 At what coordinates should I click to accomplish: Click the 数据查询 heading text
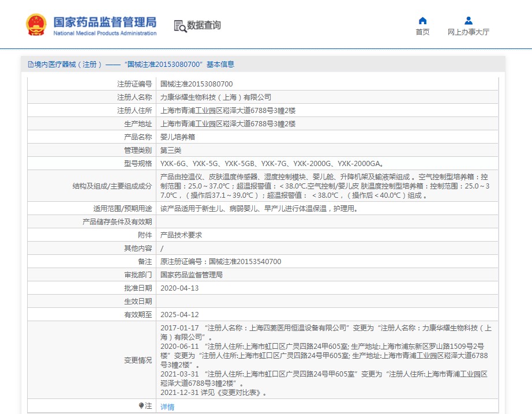pyautogui.click(x=204, y=25)
